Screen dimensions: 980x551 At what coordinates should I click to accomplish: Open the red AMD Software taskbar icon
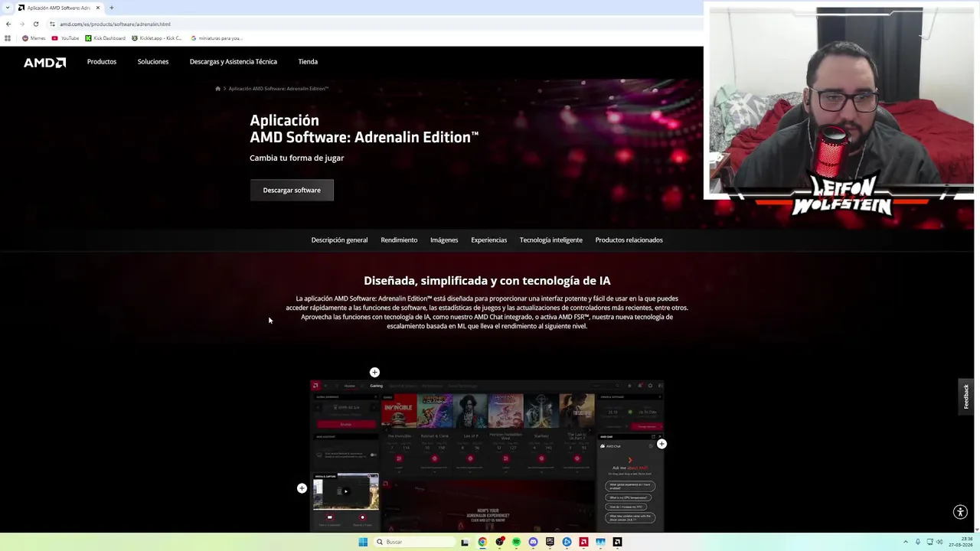(x=583, y=542)
